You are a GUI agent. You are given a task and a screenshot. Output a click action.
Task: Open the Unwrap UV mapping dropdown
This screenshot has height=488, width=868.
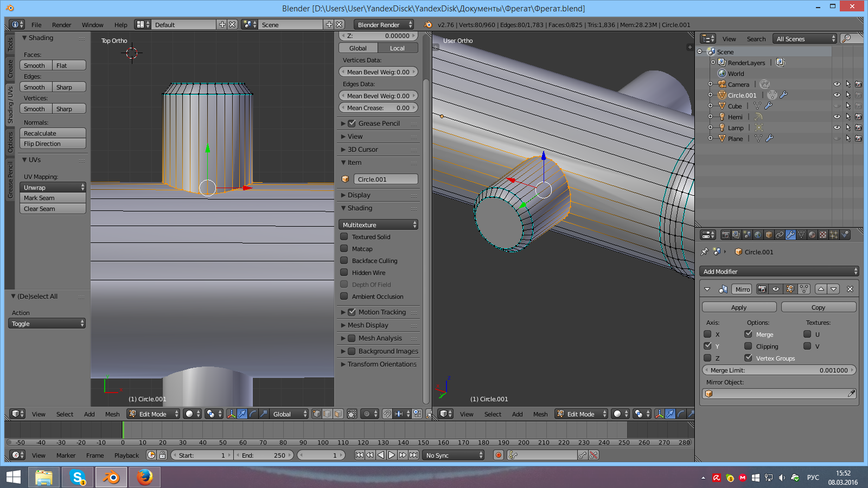(53, 187)
